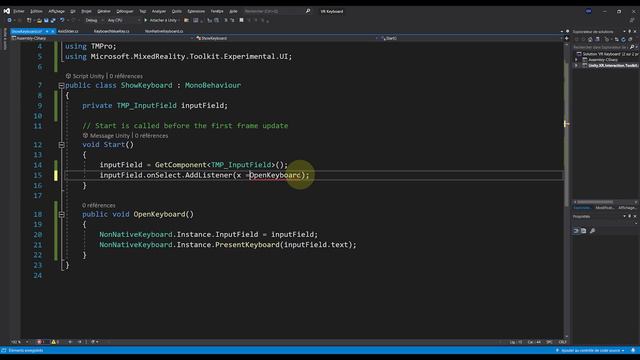640x360 pixels.
Task: Click the warning count indicator in editor footer
Action: 56,342
